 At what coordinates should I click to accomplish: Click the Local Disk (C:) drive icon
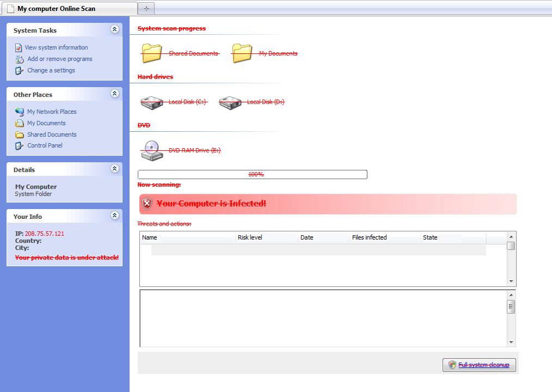[x=152, y=103]
